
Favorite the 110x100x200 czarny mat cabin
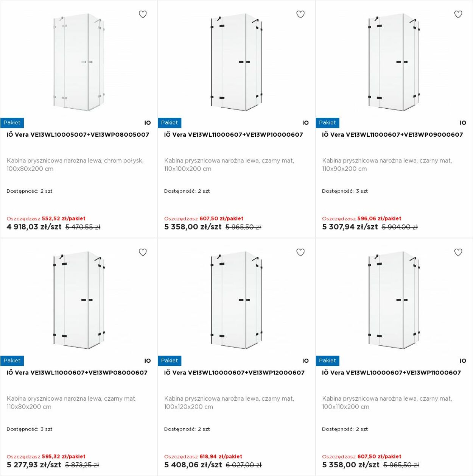pyautogui.click(x=300, y=14)
